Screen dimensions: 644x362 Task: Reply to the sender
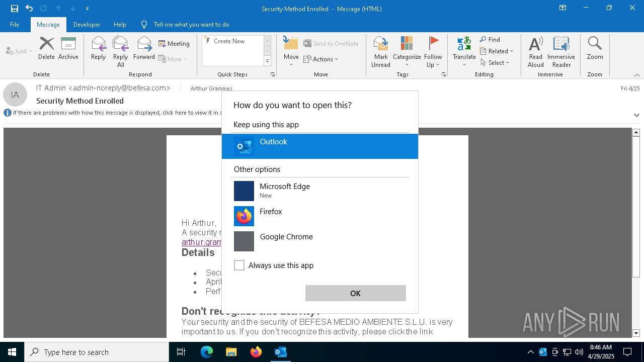[98, 48]
